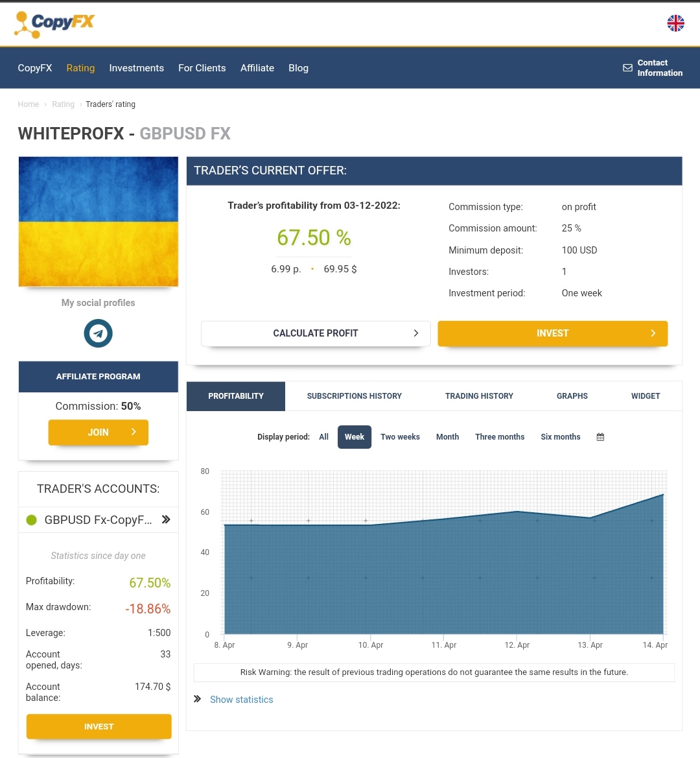Click the Affiliate Program header
Screen dimensions: 700x758
click(x=98, y=377)
